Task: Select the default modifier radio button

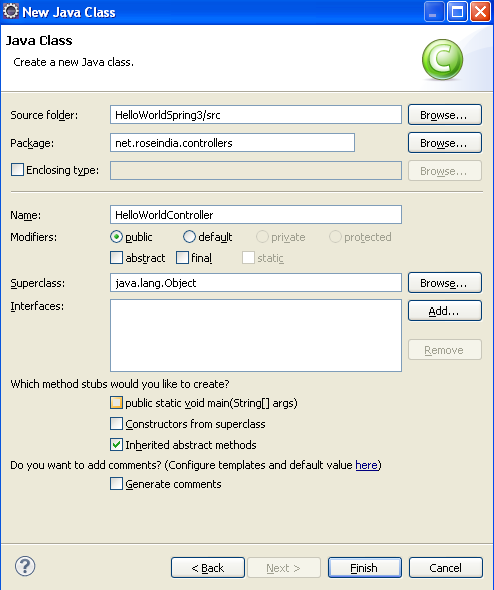Action: click(189, 237)
